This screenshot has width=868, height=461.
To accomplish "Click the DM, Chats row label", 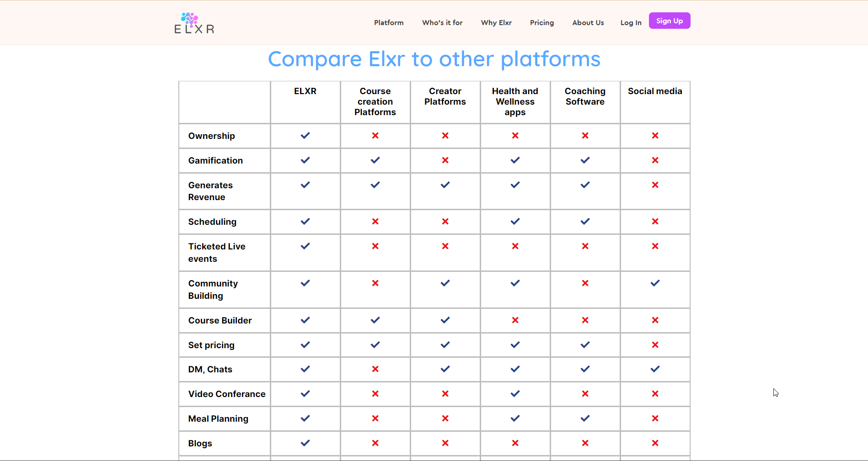I will click(x=210, y=369).
